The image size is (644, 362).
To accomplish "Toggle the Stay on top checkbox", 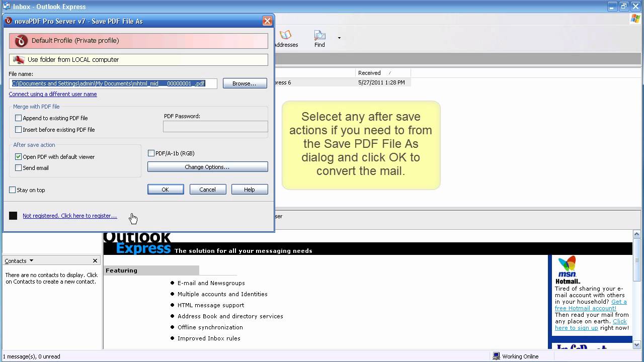I will click(13, 190).
